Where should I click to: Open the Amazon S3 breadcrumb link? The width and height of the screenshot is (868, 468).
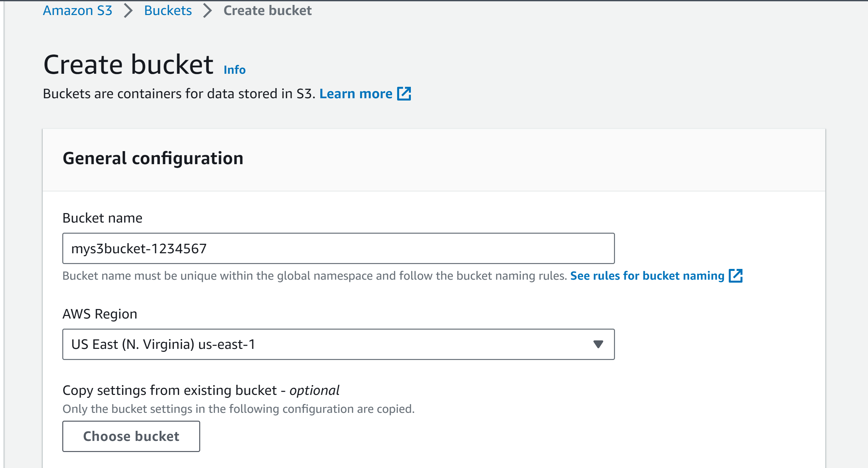pos(78,10)
